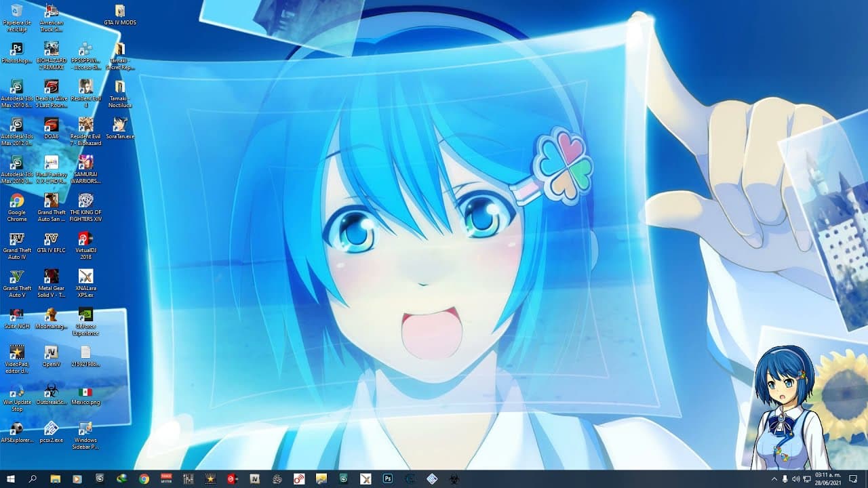
Task: Select the VirtualDJ 2018 desktop shortcut
Action: [x=86, y=246]
